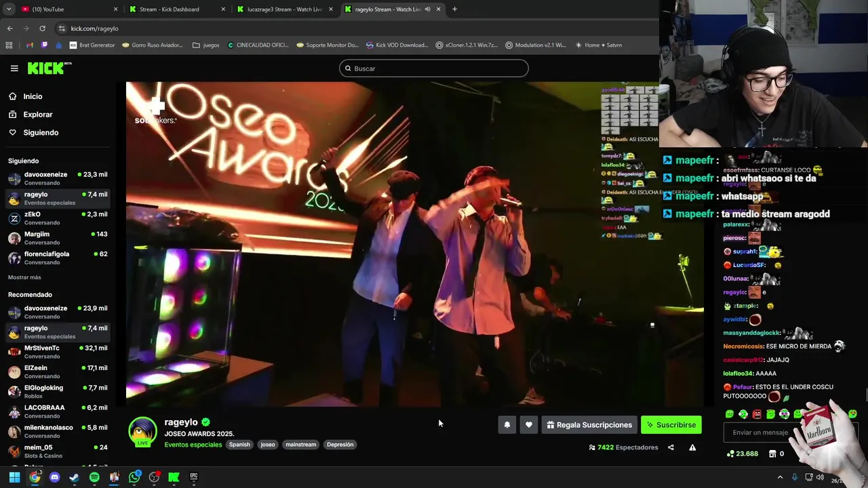Open zEkO channel in followed list
Viewport: 868px width, 488px height.
pyautogui.click(x=58, y=218)
